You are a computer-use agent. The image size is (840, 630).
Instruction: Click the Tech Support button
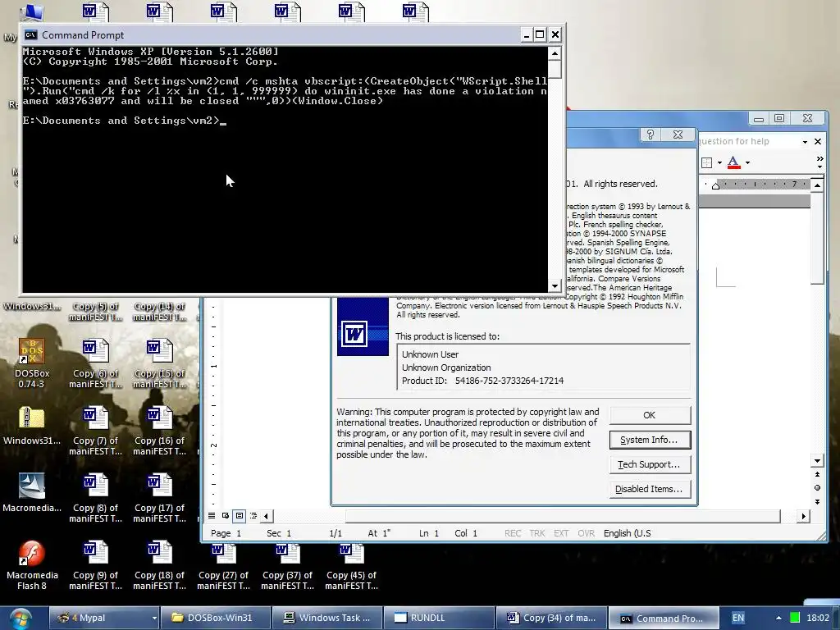[650, 464]
